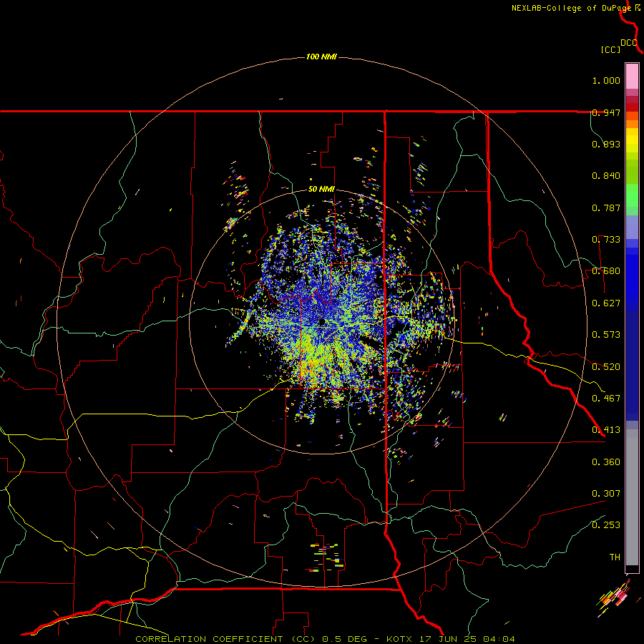Pick the gray band on the color bar

pyautogui.click(x=632, y=497)
